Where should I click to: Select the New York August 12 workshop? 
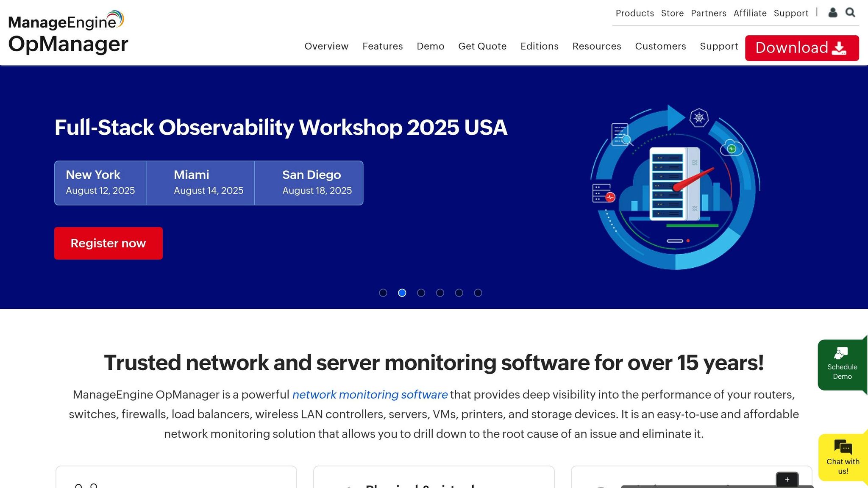click(x=100, y=183)
